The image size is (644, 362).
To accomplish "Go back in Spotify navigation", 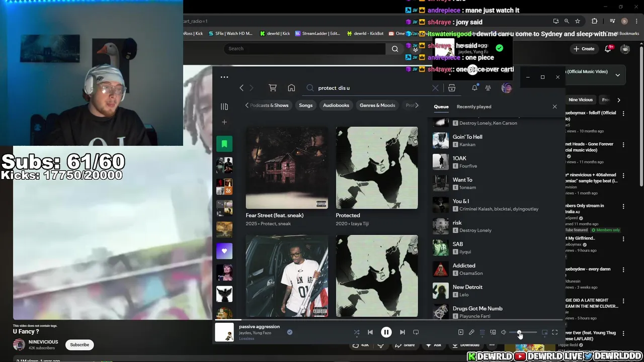I will (x=242, y=88).
